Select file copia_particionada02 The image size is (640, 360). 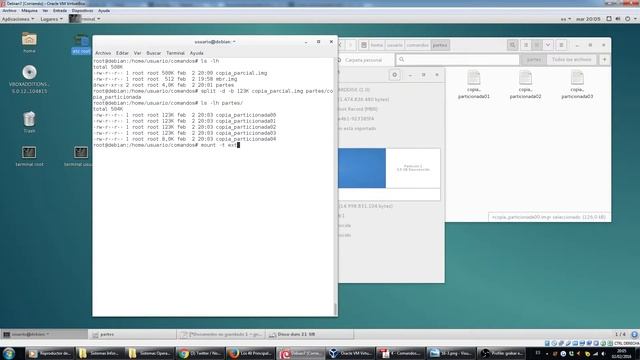(525, 84)
